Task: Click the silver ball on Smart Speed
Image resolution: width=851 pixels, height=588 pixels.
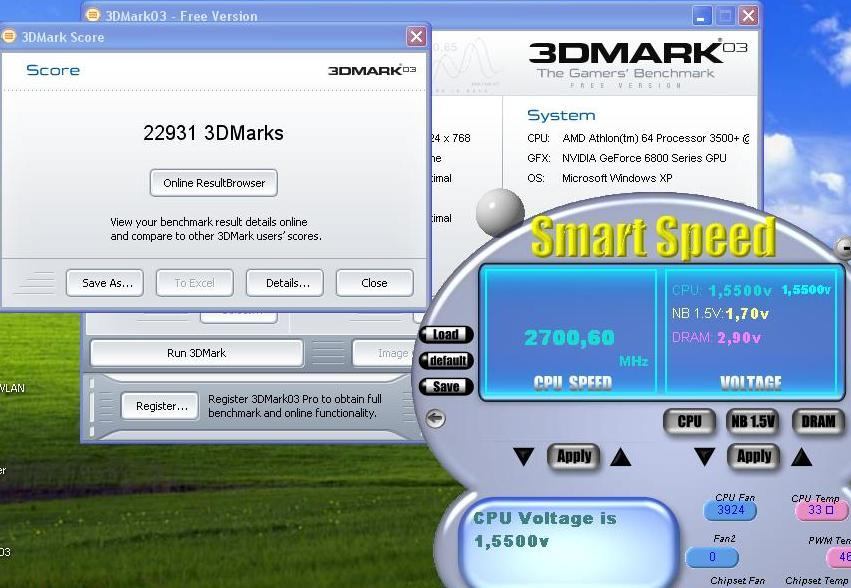Action: click(x=500, y=212)
